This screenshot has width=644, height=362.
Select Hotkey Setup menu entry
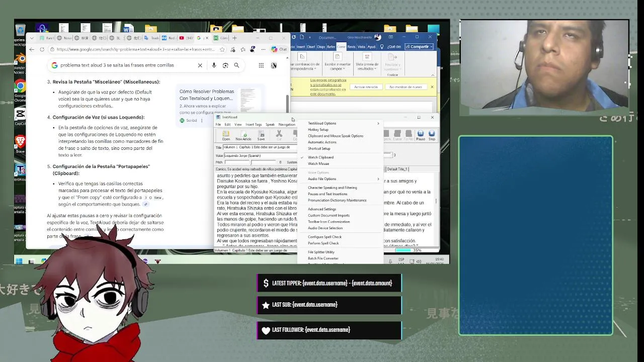(318, 130)
